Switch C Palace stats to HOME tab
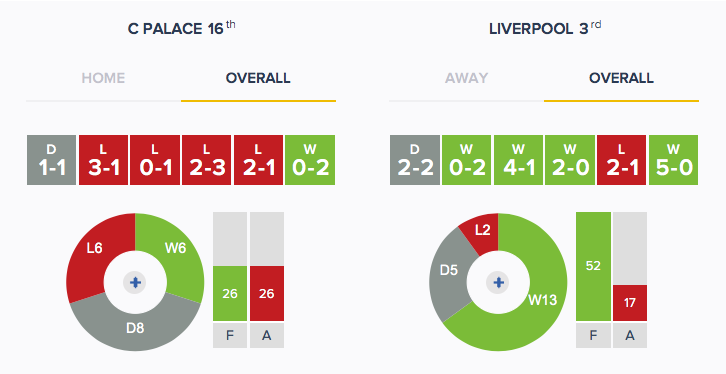726x374 pixels. [x=103, y=78]
